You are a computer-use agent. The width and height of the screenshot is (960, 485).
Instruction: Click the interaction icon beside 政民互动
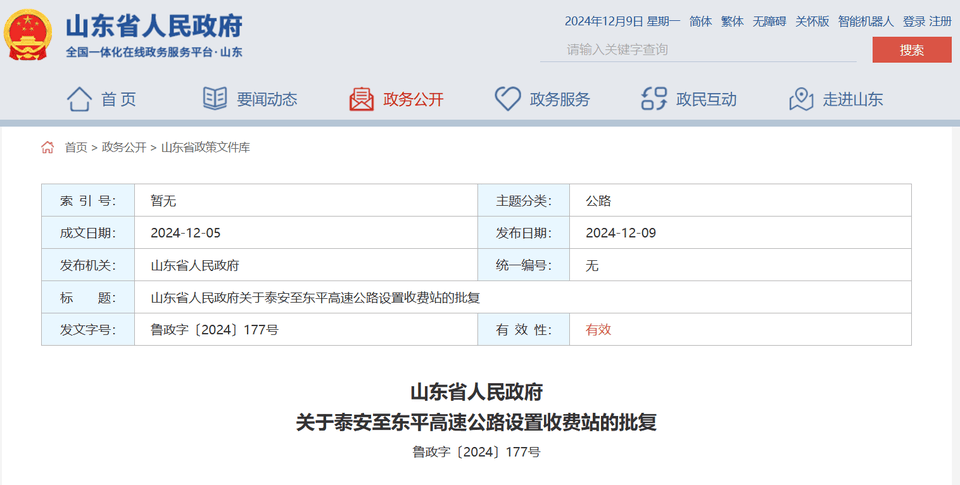pos(654,99)
